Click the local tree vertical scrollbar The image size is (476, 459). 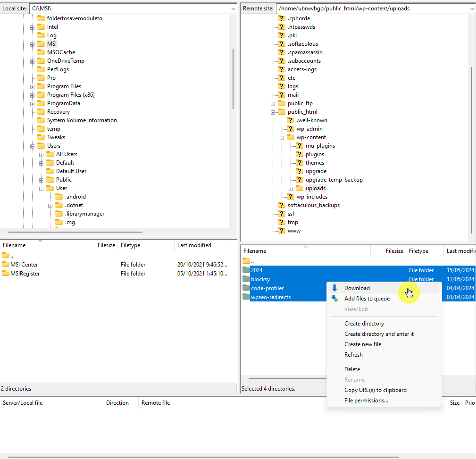pyautogui.click(x=233, y=79)
